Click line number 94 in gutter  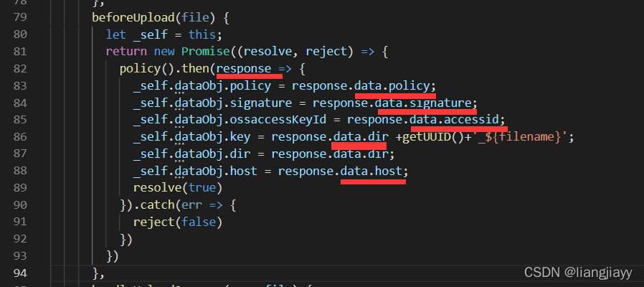[20, 273]
